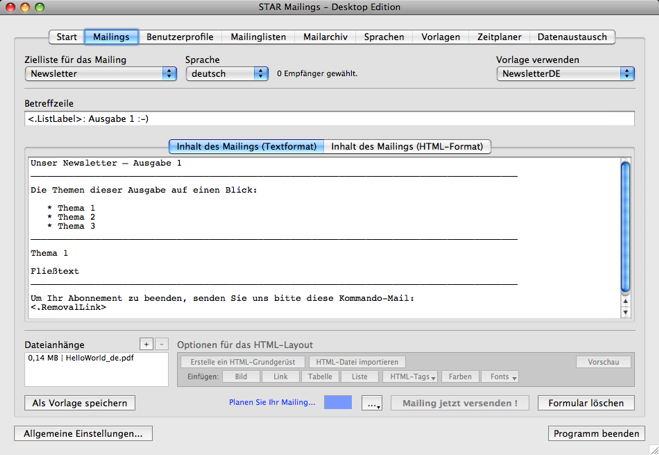Click the scrollbar down arrow
Image resolution: width=659 pixels, height=455 pixels.
click(625, 312)
